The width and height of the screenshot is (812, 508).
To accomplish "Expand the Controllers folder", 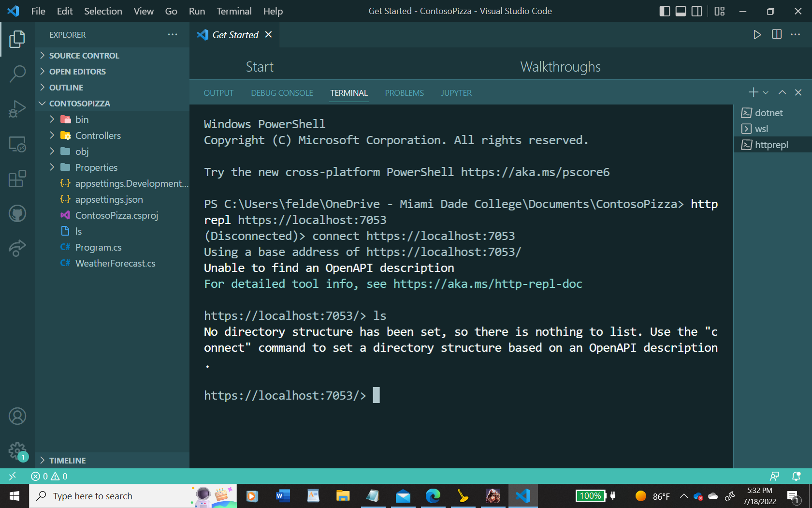I will coord(112,135).
